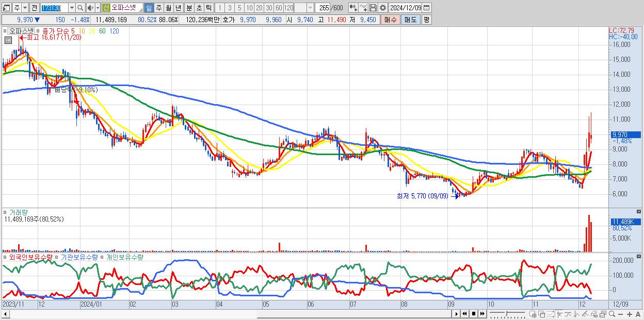Image resolution: width=644 pixels, height=320 pixels.
Task: Open the interval dropdown after 120
Action: coord(310,8)
